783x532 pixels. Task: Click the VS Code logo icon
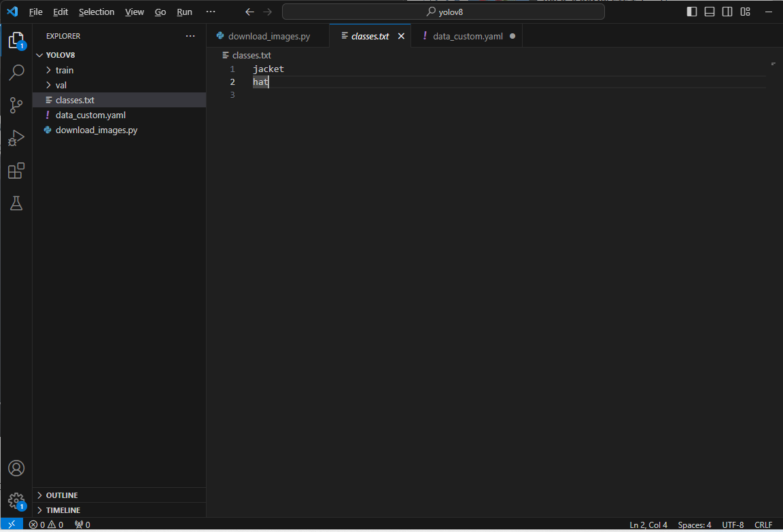[x=12, y=12]
